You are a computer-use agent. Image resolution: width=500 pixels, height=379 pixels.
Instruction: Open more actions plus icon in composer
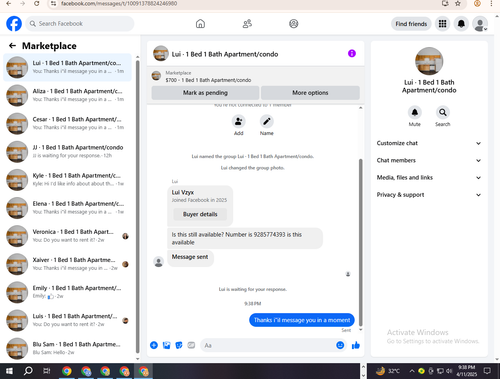[154, 345]
